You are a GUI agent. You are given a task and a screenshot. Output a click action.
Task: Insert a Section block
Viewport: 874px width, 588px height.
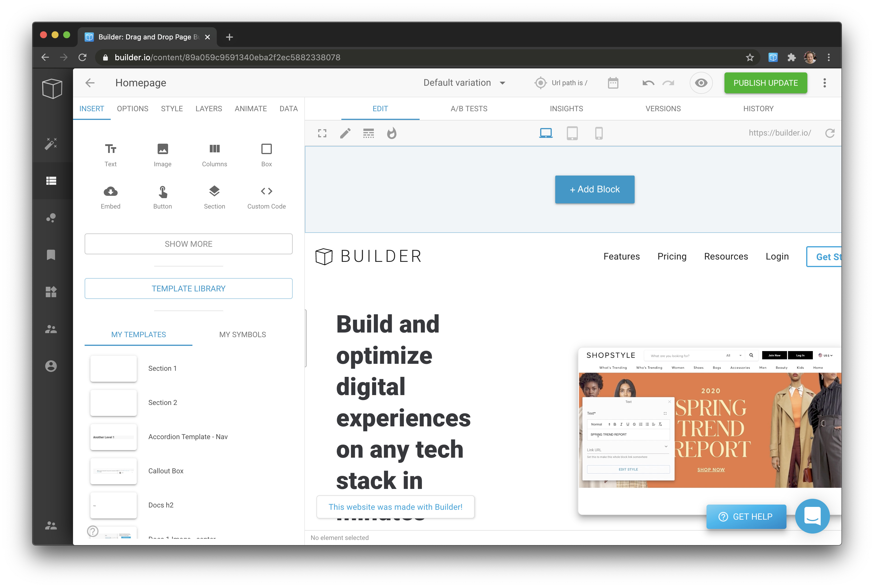point(214,198)
